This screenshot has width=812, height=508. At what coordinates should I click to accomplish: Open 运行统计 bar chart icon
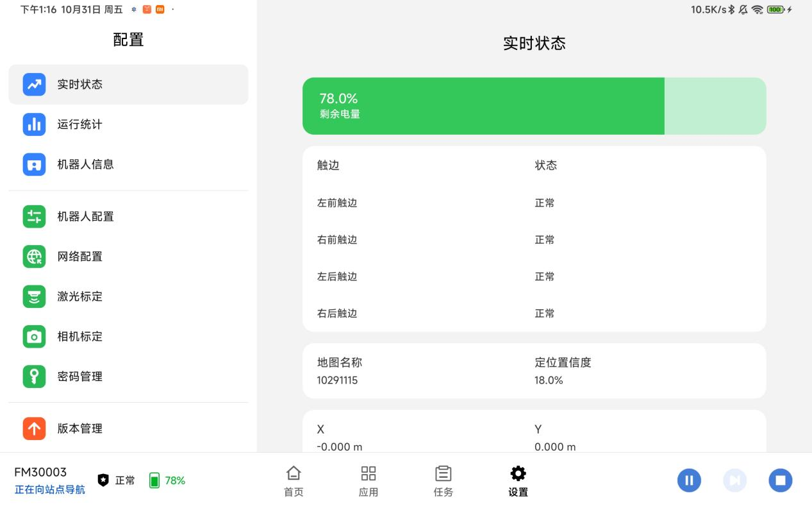pos(34,124)
